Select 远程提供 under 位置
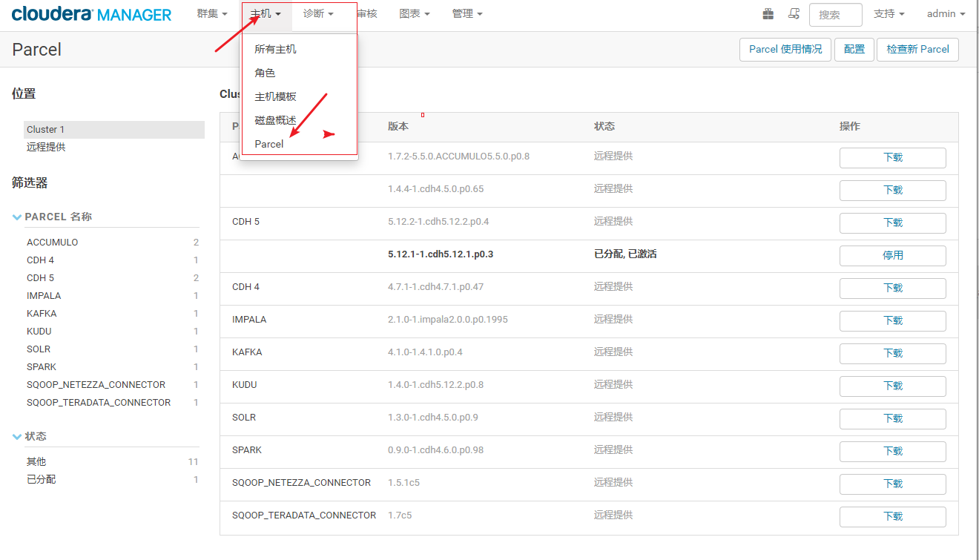 coord(46,147)
